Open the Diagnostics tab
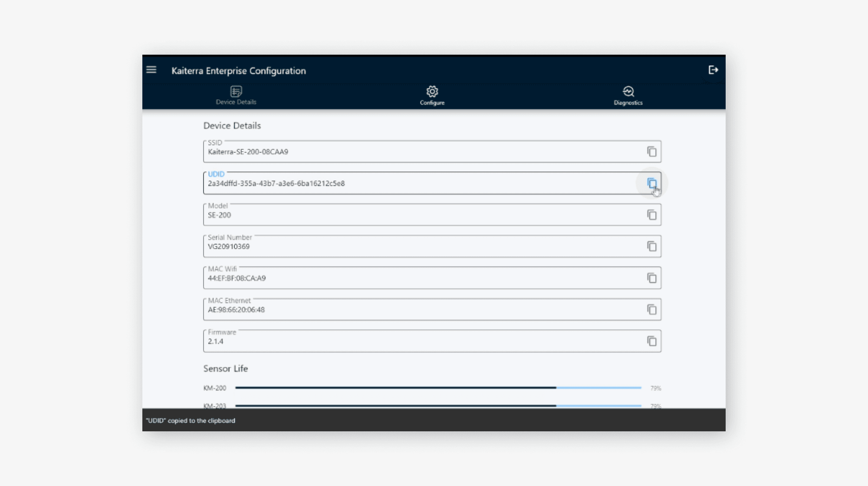The image size is (868, 486). point(628,95)
